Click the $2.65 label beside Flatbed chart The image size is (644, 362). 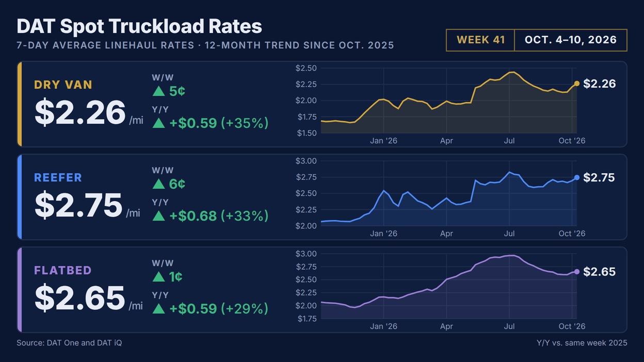(600, 272)
